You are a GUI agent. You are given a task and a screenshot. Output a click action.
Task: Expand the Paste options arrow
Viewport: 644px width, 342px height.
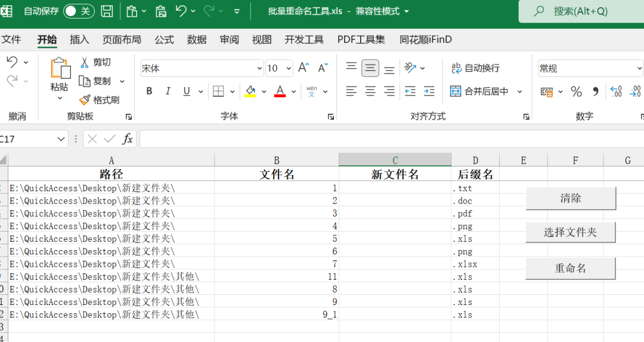click(60, 98)
